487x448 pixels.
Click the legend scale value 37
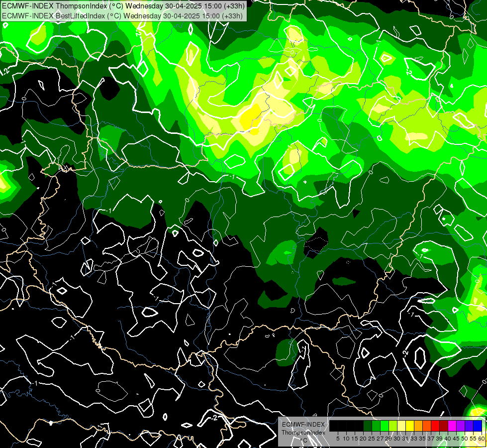(431, 439)
